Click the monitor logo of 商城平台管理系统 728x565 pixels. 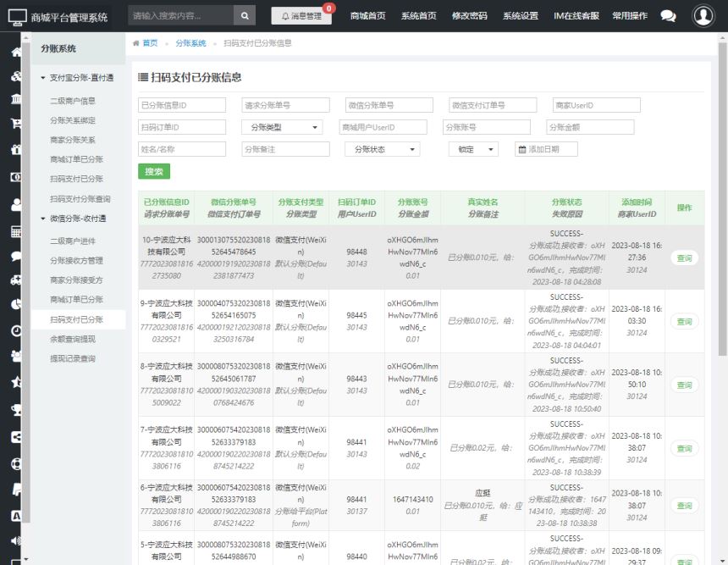(x=17, y=17)
